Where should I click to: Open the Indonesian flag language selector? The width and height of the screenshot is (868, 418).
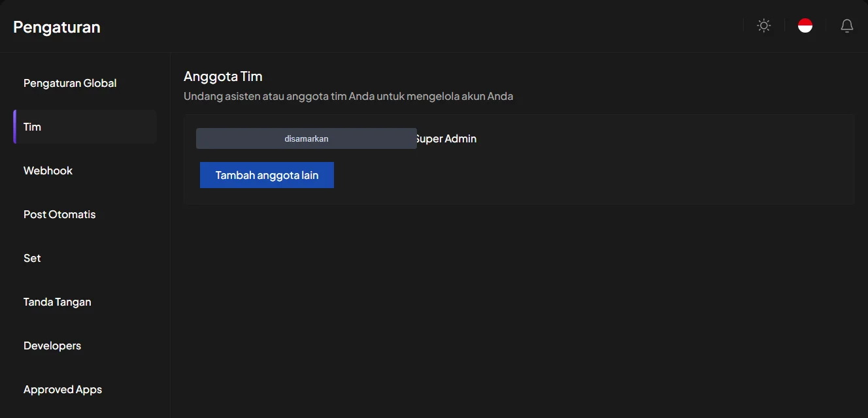click(x=805, y=25)
